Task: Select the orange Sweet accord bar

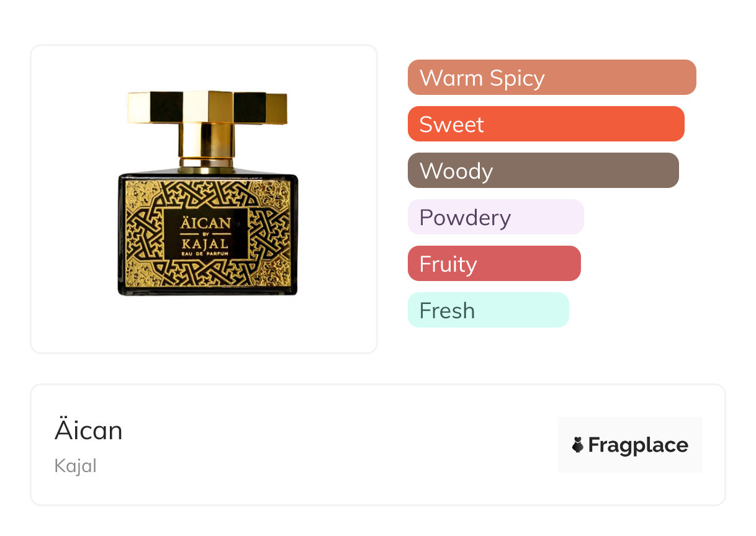Action: pos(546,124)
